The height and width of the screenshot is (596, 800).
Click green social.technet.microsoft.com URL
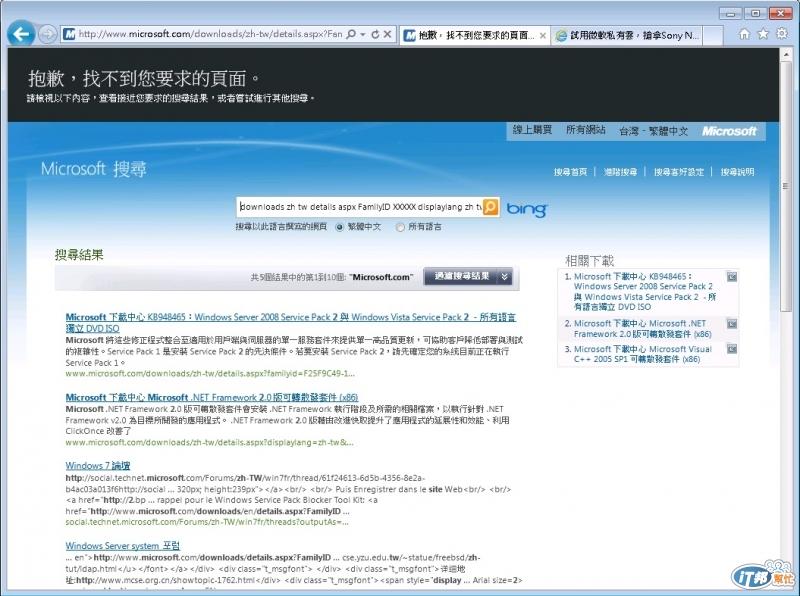click(x=207, y=522)
